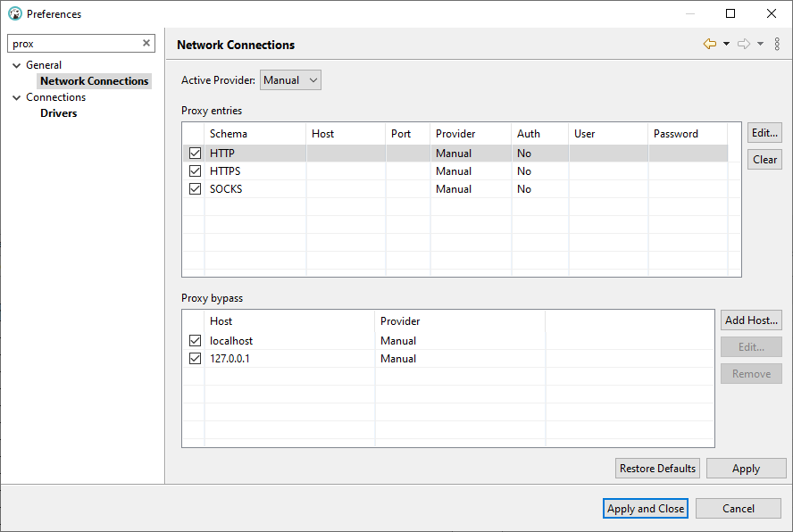Select Drivers in the preferences sidebar
This screenshot has width=793, height=532.
coord(58,112)
